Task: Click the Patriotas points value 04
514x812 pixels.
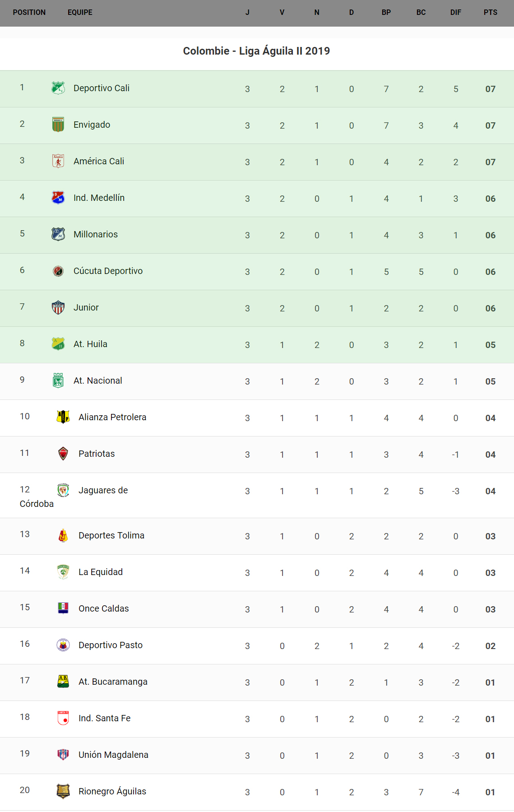Action: [490, 455]
